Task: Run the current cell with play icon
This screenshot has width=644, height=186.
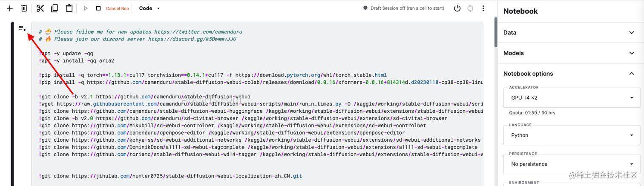Action: 86,8
